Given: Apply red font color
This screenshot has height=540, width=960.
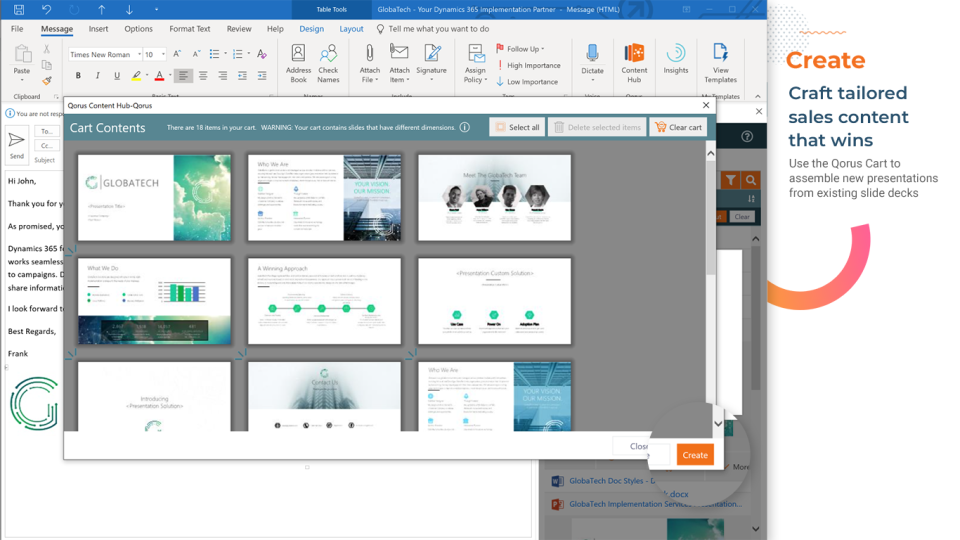Looking at the screenshot, I should tap(159, 75).
